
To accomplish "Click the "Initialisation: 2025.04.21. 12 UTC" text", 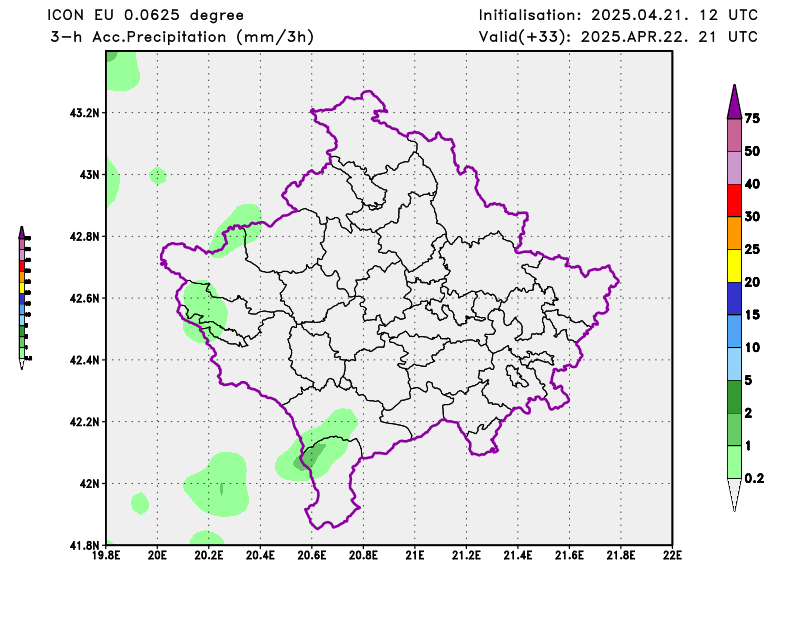I will coord(618,15).
